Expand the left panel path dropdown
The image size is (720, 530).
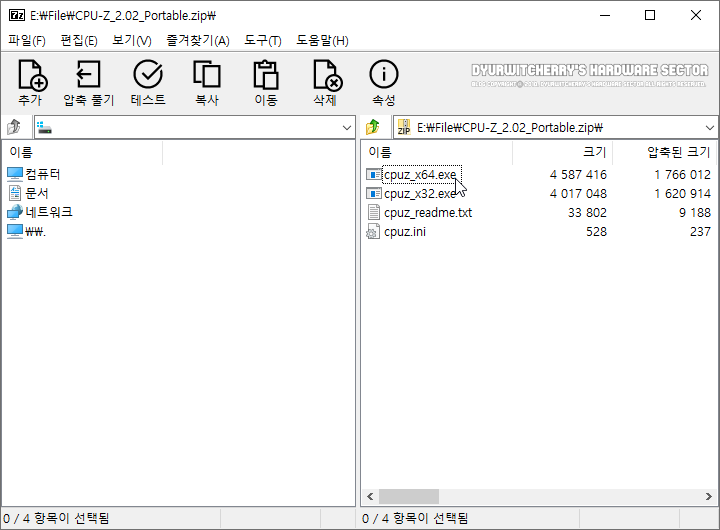point(347,127)
